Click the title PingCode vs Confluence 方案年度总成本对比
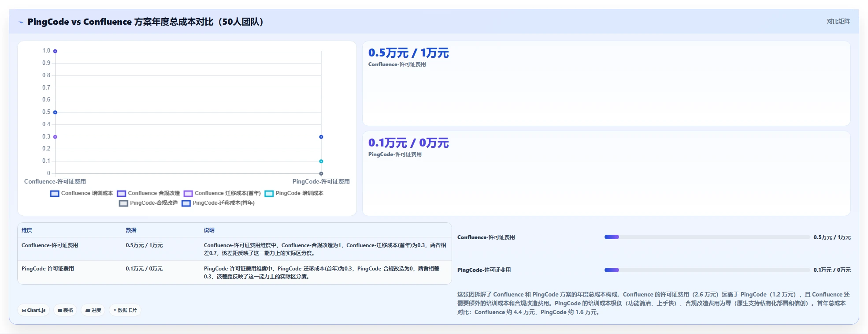Image resolution: width=868 pixels, height=334 pixels. pos(145,22)
